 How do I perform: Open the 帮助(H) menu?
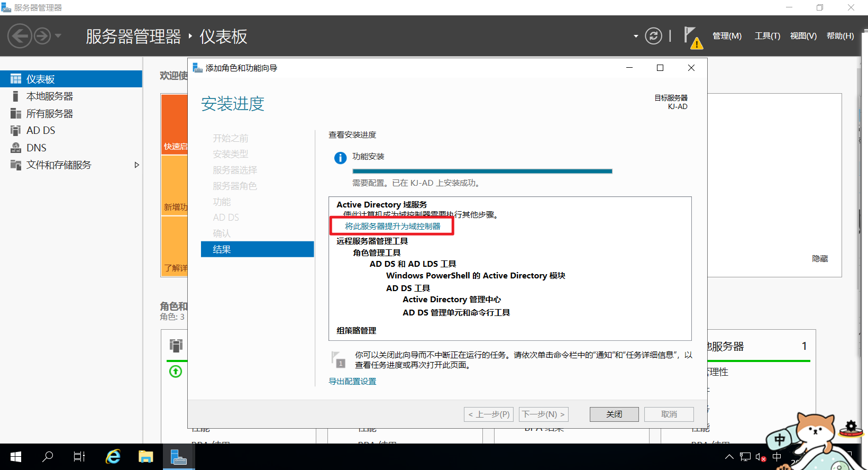click(840, 36)
